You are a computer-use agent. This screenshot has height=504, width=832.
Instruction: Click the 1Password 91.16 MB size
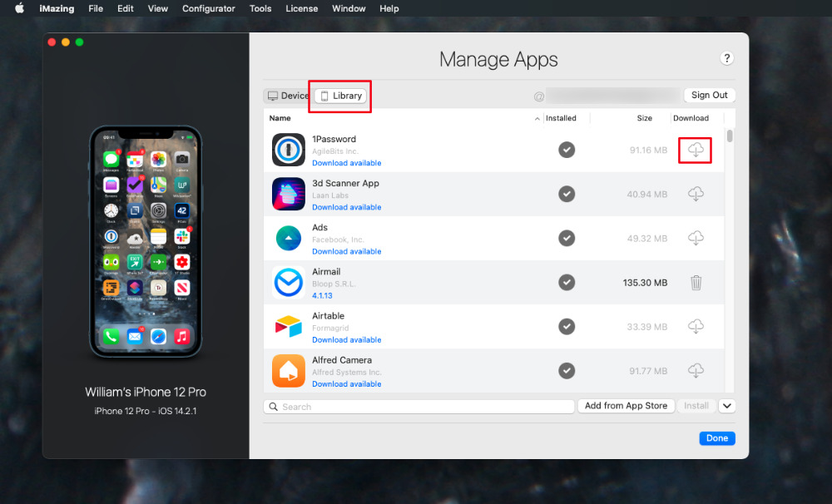pos(648,151)
